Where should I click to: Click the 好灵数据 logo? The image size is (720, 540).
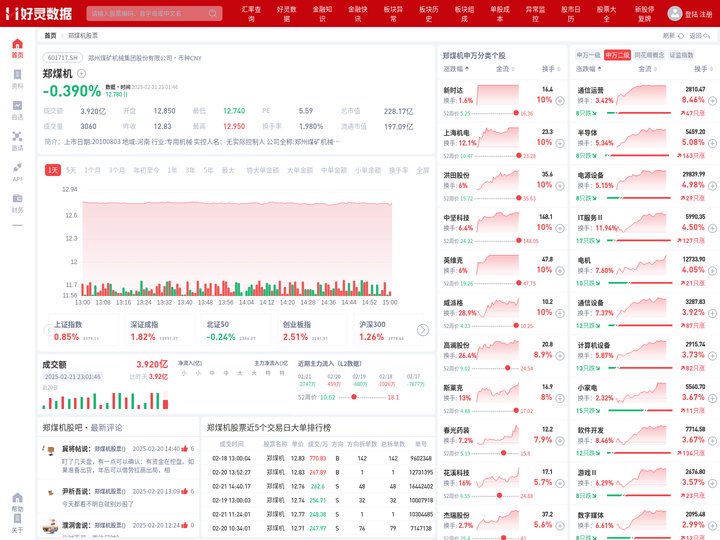click(39, 13)
